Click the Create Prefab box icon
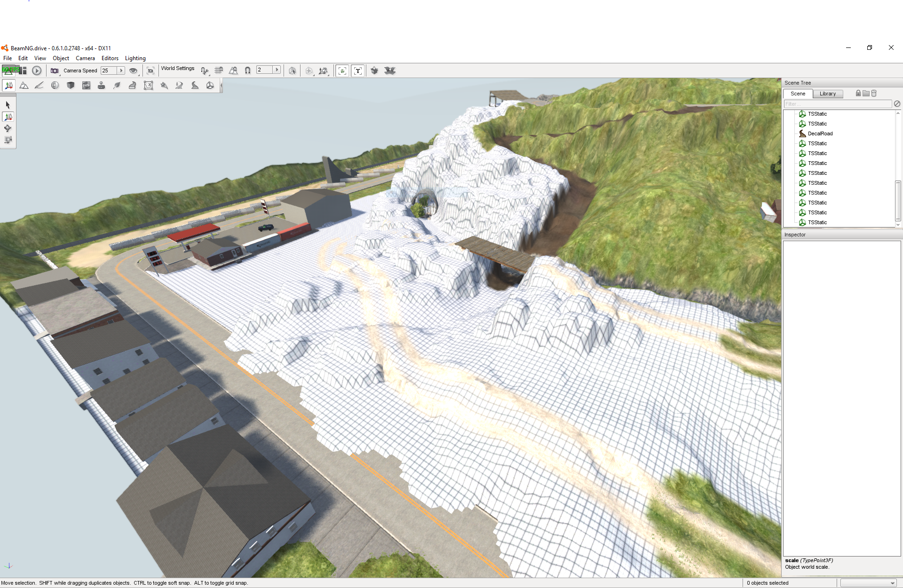The width and height of the screenshot is (903, 588). click(374, 71)
